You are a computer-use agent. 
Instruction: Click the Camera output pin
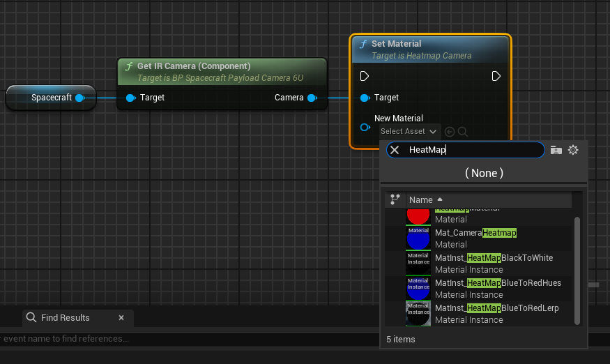click(x=312, y=98)
